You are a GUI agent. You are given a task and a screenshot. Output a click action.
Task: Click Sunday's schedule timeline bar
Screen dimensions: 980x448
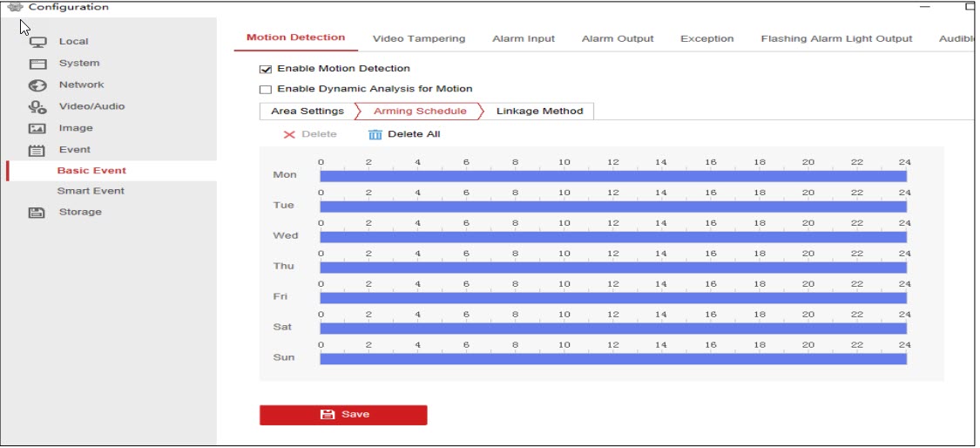[x=612, y=359]
